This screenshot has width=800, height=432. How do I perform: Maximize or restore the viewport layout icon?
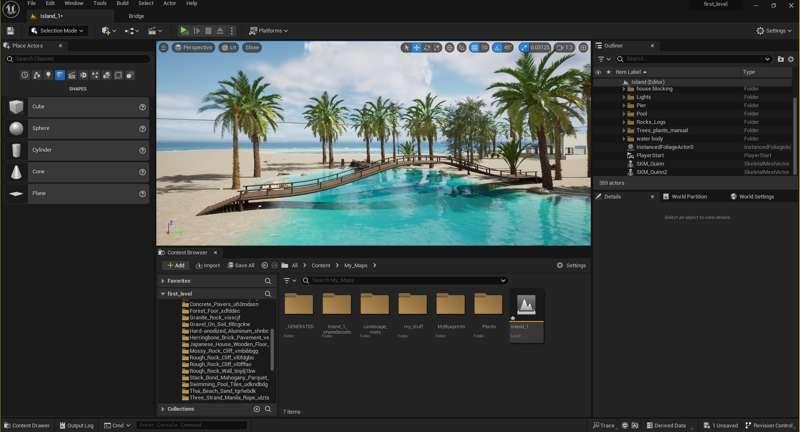coord(583,47)
